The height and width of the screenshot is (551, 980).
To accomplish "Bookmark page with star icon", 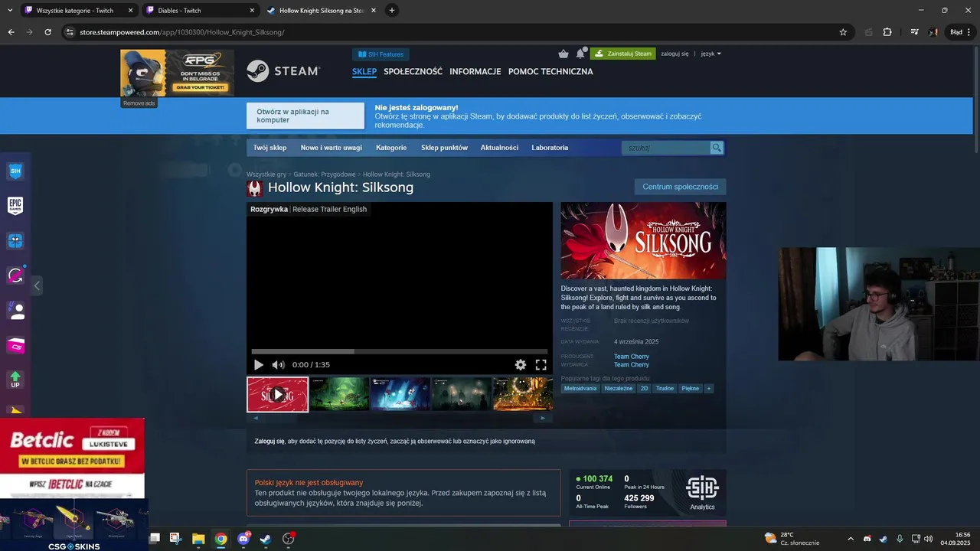I will [843, 32].
